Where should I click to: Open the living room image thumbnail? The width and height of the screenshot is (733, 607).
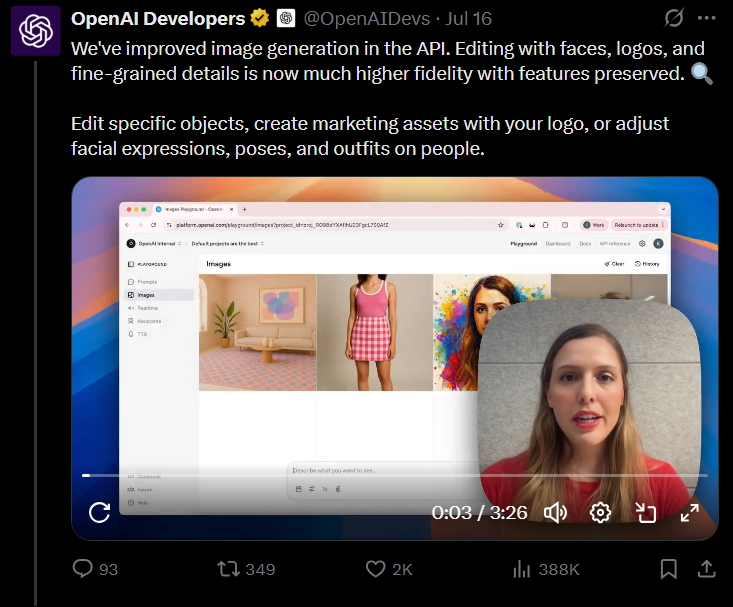(258, 332)
